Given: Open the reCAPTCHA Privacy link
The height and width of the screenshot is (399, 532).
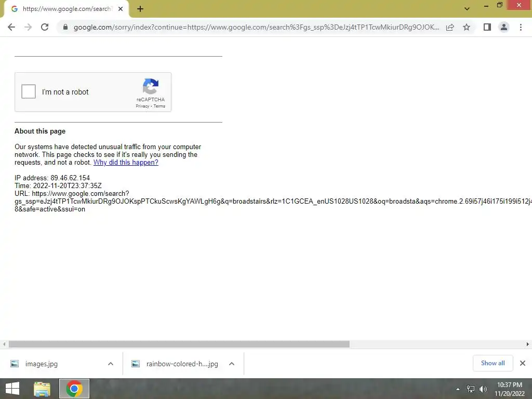Looking at the screenshot, I should click(x=142, y=106).
